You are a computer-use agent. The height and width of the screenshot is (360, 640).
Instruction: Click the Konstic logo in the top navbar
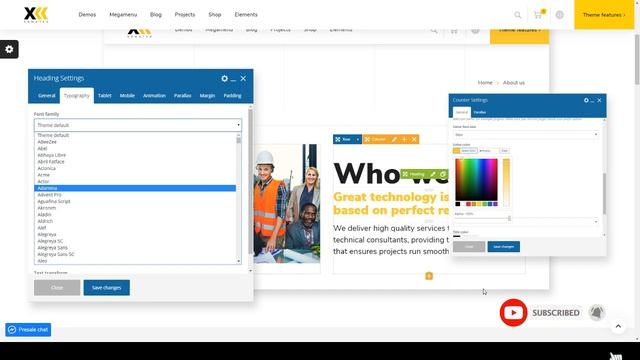(x=36, y=15)
